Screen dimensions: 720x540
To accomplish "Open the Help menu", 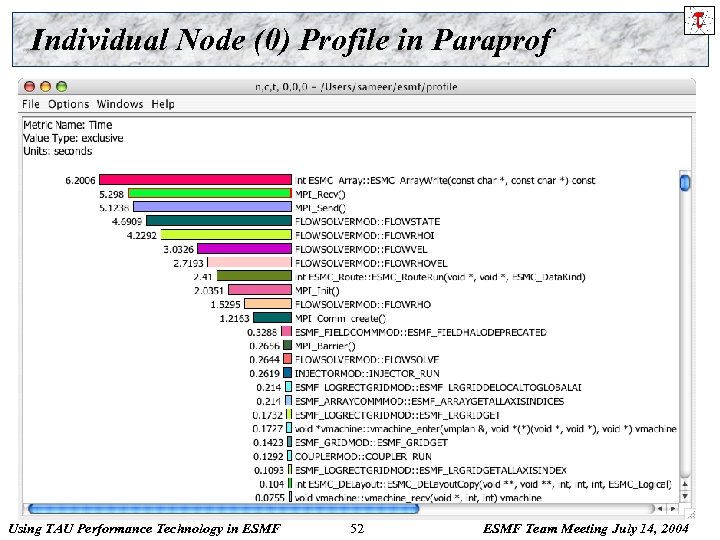I will tap(163, 104).
